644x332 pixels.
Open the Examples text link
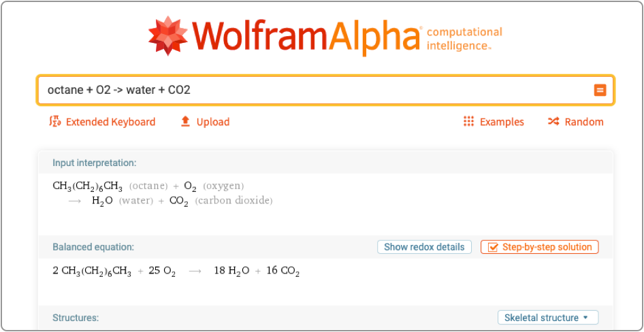click(502, 122)
